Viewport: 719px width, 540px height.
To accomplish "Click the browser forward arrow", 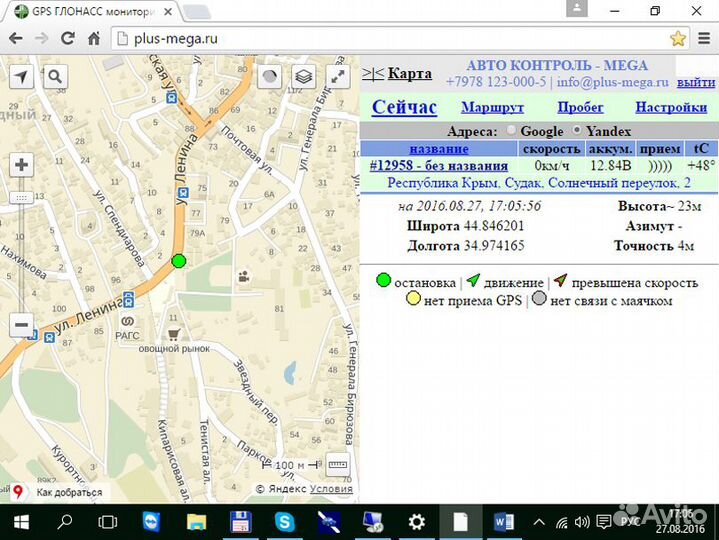I will click(x=42, y=39).
